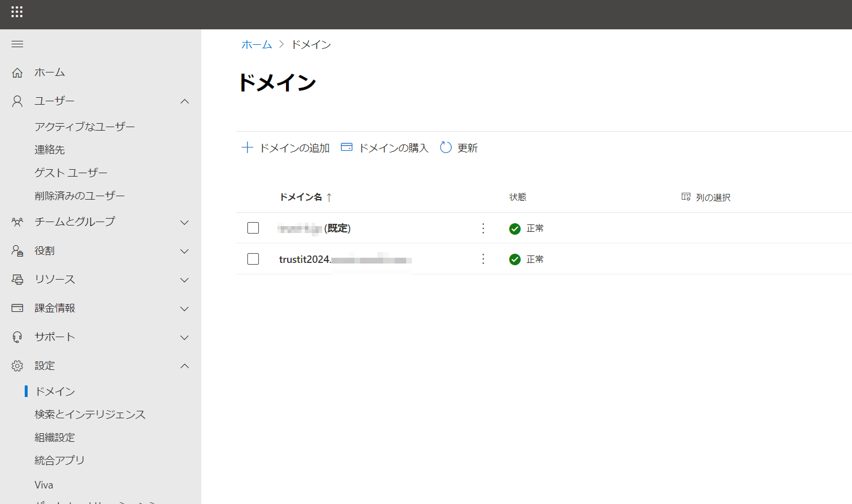Open more actions for the default domain
Screen dimensions: 852x504
(x=483, y=228)
